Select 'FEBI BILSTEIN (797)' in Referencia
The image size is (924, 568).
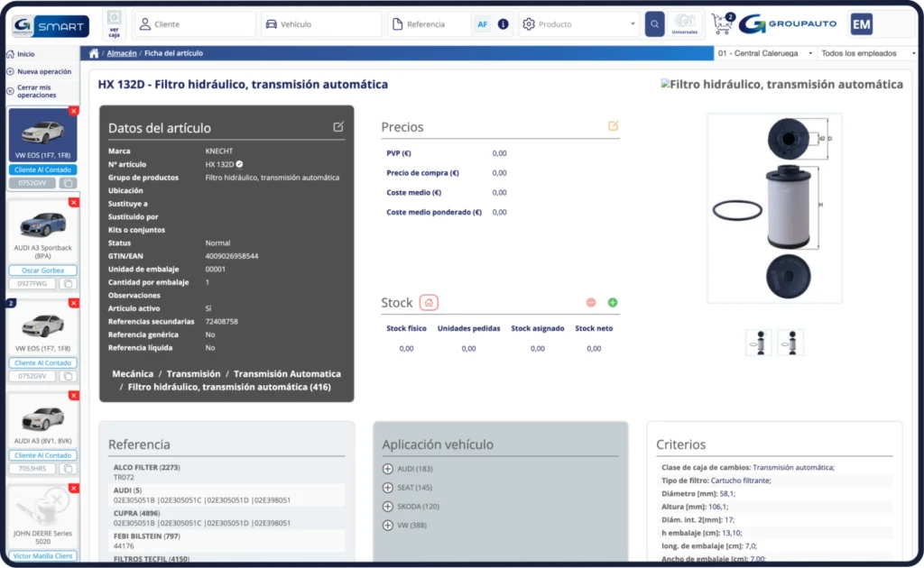pyautogui.click(x=147, y=536)
